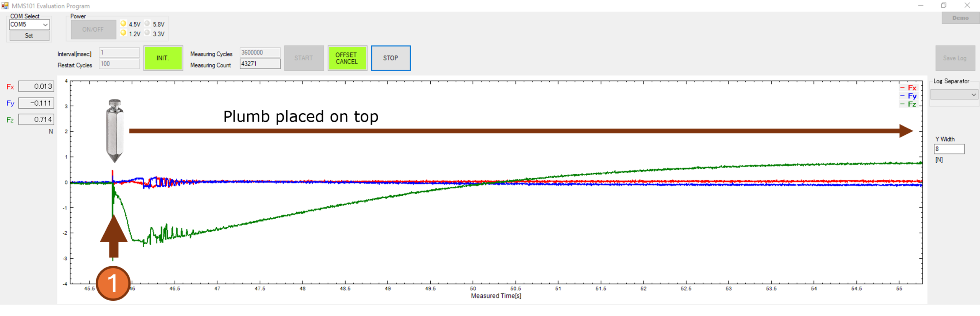Click the Measuring Count value field

(260, 64)
